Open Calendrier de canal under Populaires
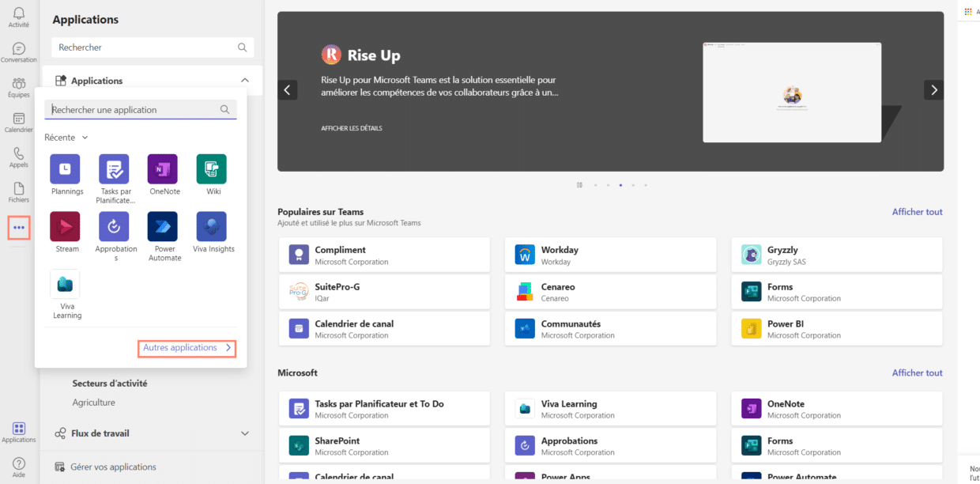This screenshot has height=484, width=980. pyautogui.click(x=384, y=329)
